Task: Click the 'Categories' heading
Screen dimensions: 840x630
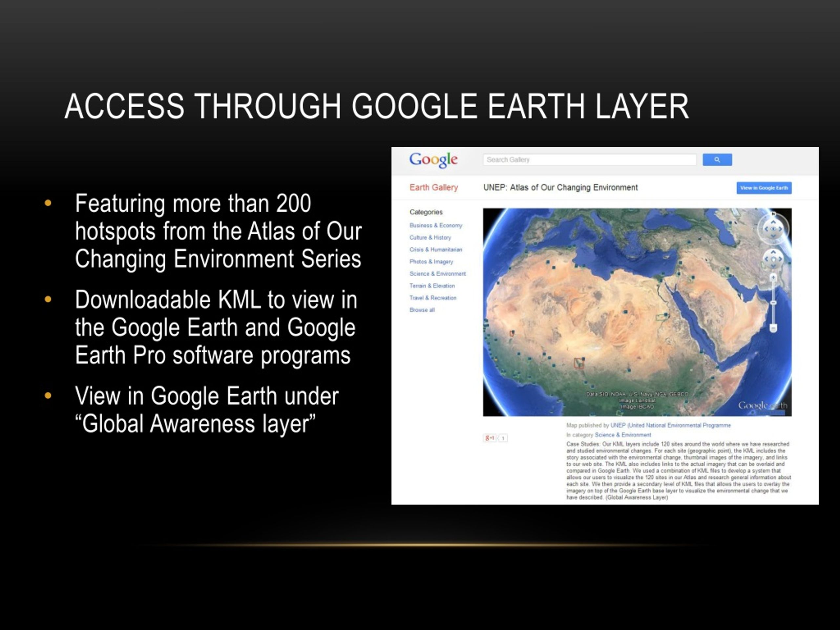Action: (x=426, y=212)
